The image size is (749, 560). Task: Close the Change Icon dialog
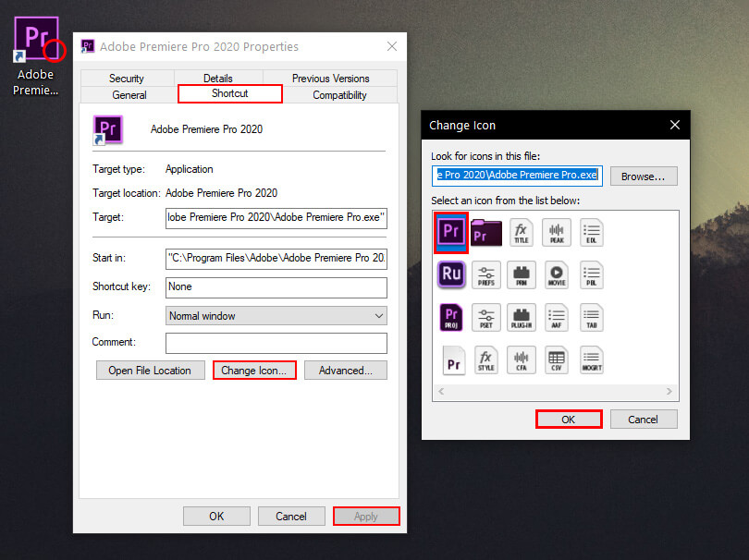[675, 125]
